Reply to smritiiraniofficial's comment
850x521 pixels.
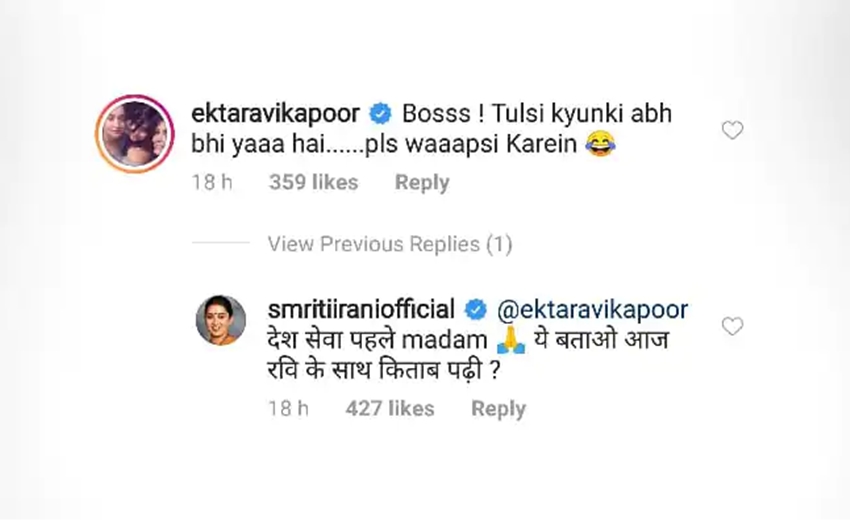pos(499,409)
